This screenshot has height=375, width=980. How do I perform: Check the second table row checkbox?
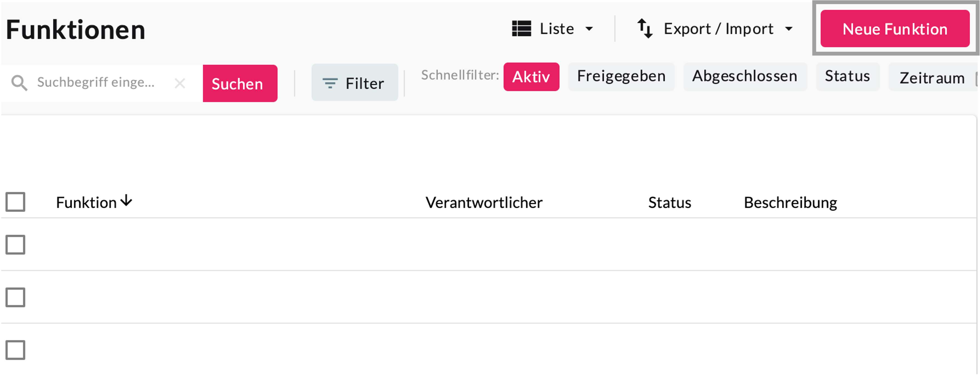pyautogui.click(x=16, y=297)
